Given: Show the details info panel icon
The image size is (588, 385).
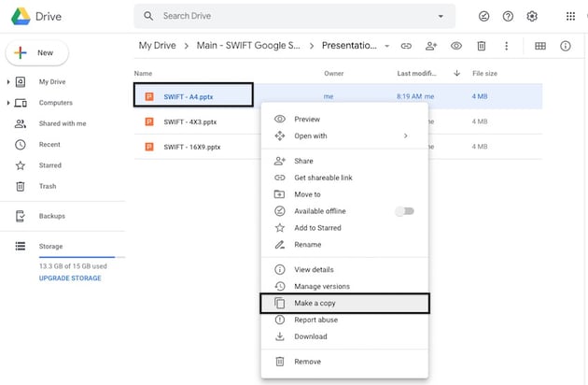Looking at the screenshot, I should pyautogui.click(x=565, y=46).
